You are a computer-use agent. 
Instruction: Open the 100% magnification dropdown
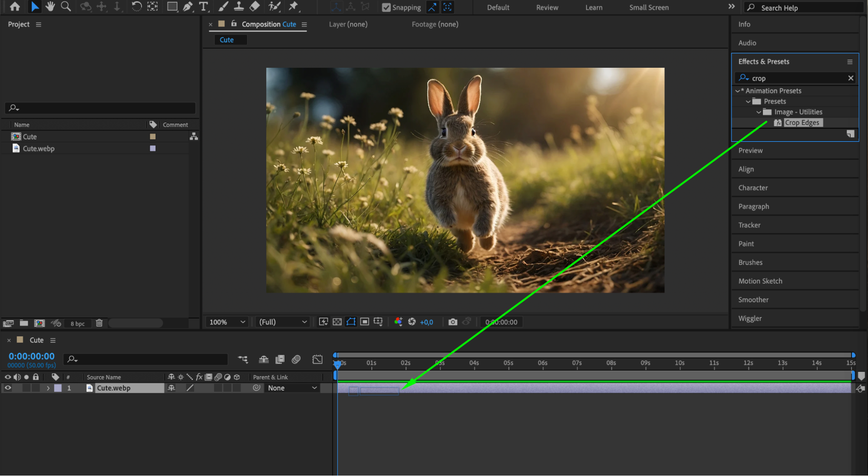(227, 322)
